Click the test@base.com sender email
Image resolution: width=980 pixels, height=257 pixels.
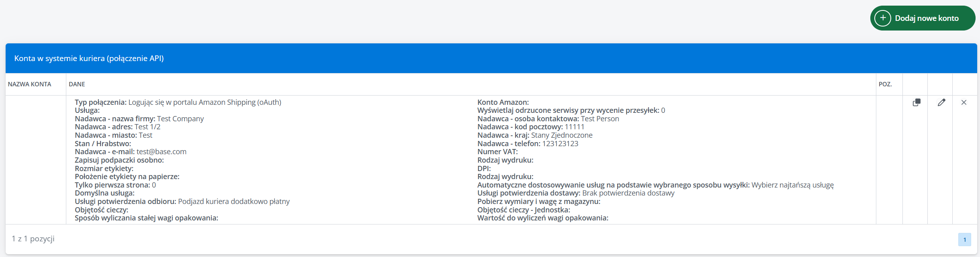(x=161, y=152)
